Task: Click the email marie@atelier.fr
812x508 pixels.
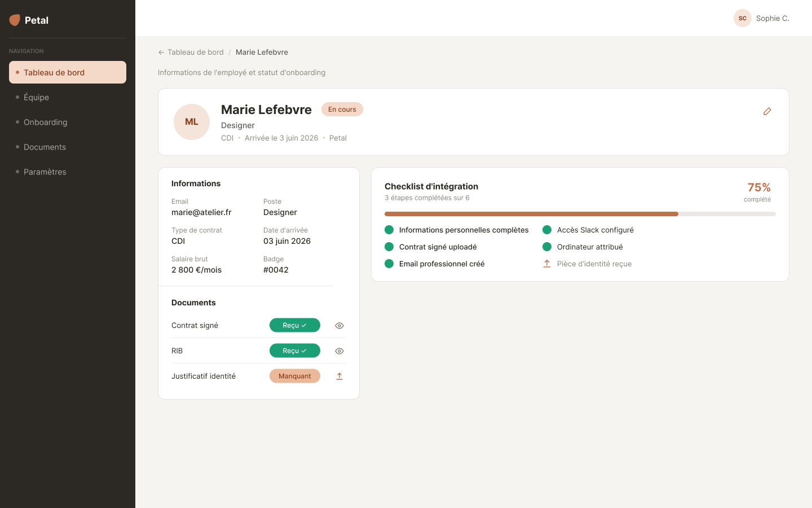Action: [201, 212]
